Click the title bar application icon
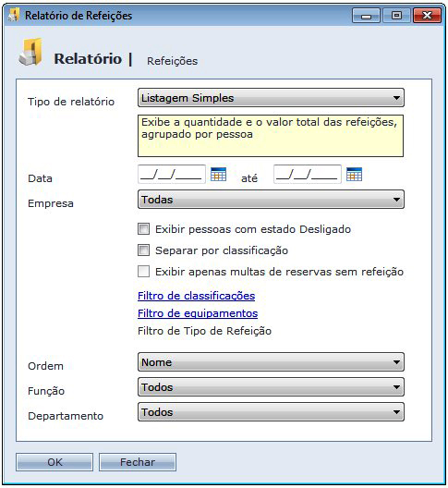This screenshot has height=488, width=448. click(x=14, y=15)
